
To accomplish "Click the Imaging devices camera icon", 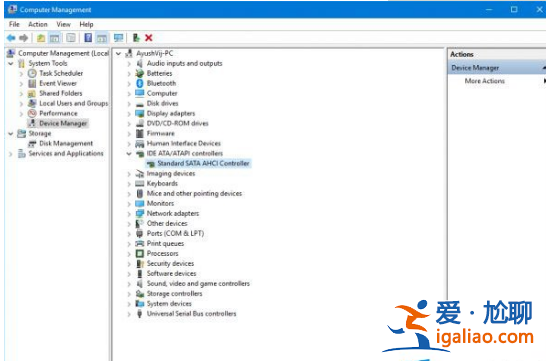I will tap(140, 173).
